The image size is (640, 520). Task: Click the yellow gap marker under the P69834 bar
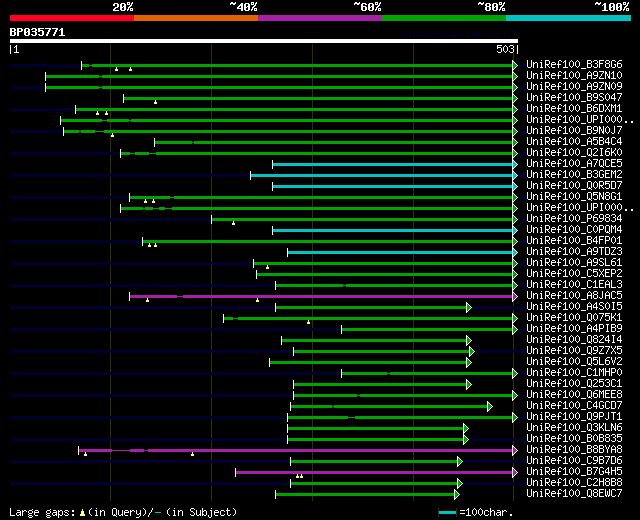(x=233, y=223)
